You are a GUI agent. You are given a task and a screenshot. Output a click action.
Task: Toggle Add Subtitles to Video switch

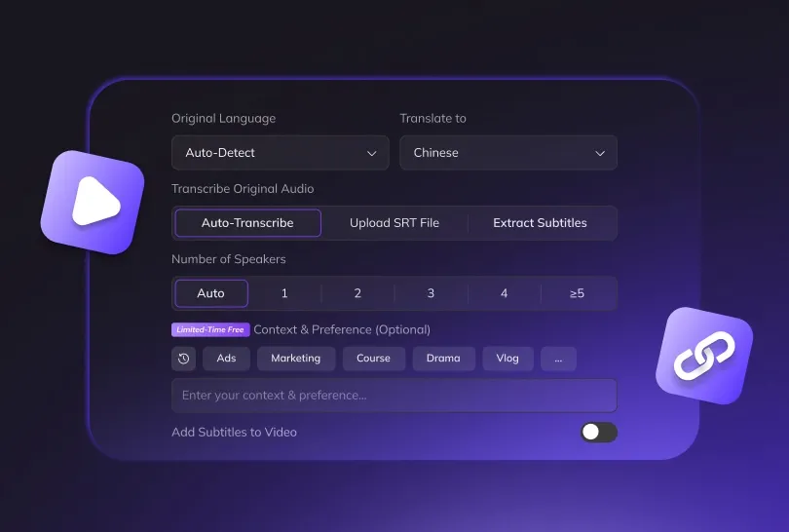(x=599, y=433)
